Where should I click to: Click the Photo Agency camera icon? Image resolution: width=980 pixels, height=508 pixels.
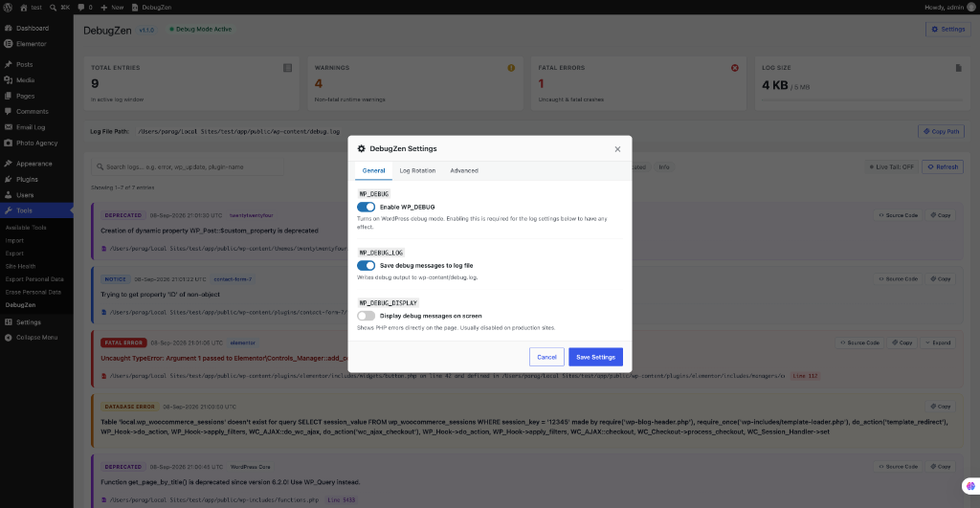click(x=8, y=143)
